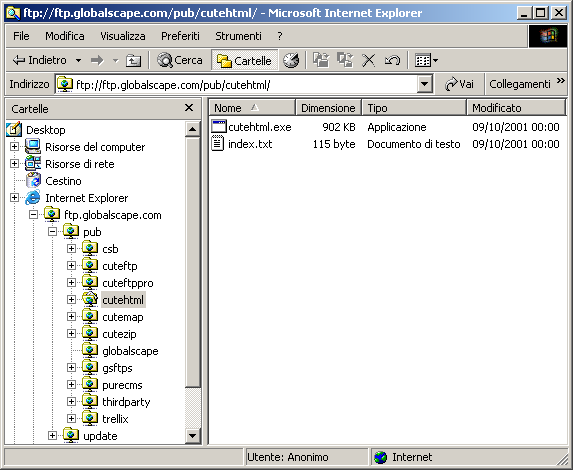Select Desktop in the folder tree
Image resolution: width=573 pixels, height=470 pixels.
click(x=46, y=130)
